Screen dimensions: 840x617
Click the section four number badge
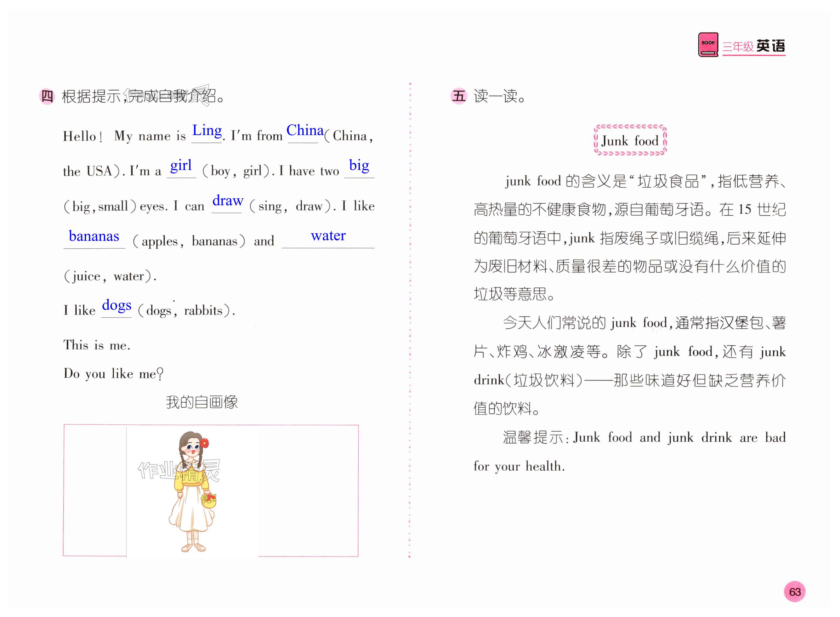pos(47,97)
